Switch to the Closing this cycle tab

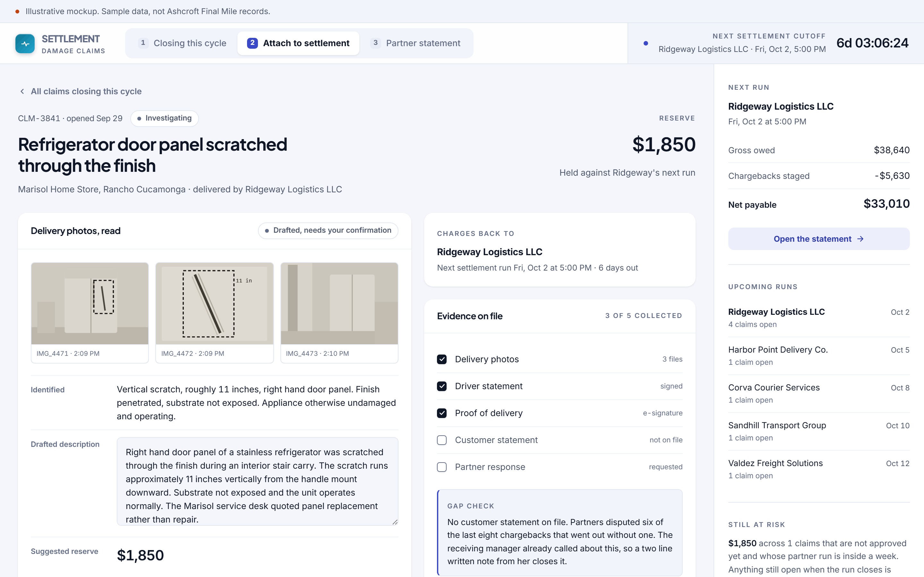tap(182, 43)
